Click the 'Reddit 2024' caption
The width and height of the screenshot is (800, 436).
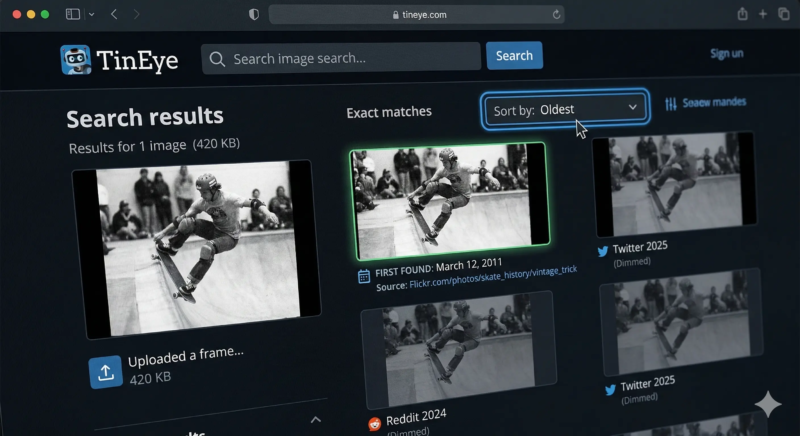(416, 417)
